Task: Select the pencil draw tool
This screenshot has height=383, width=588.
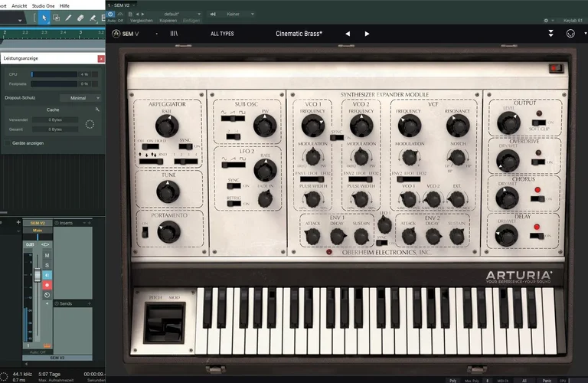Action: [70, 18]
